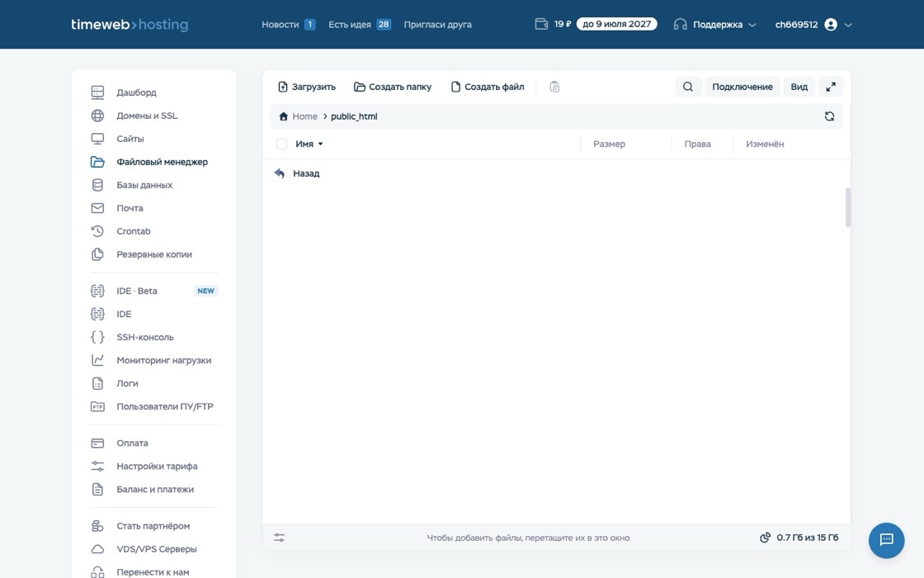
Task: Click the Логи document icon
Action: coord(97,383)
